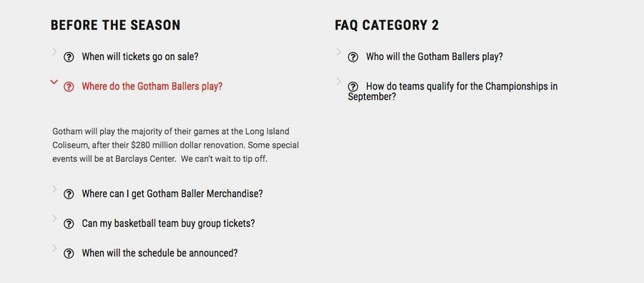The height and width of the screenshot is (283, 644).
Task: Expand chevron for When will tickets go on sale
Action: tap(54, 52)
